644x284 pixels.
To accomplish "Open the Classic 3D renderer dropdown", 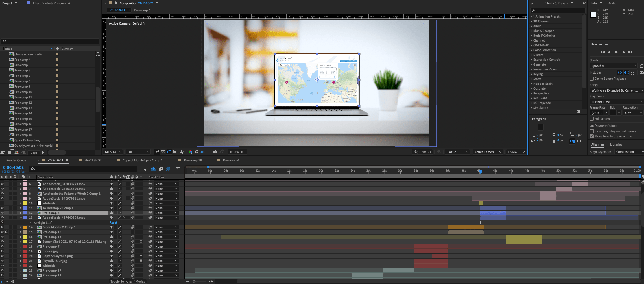I will (457, 152).
